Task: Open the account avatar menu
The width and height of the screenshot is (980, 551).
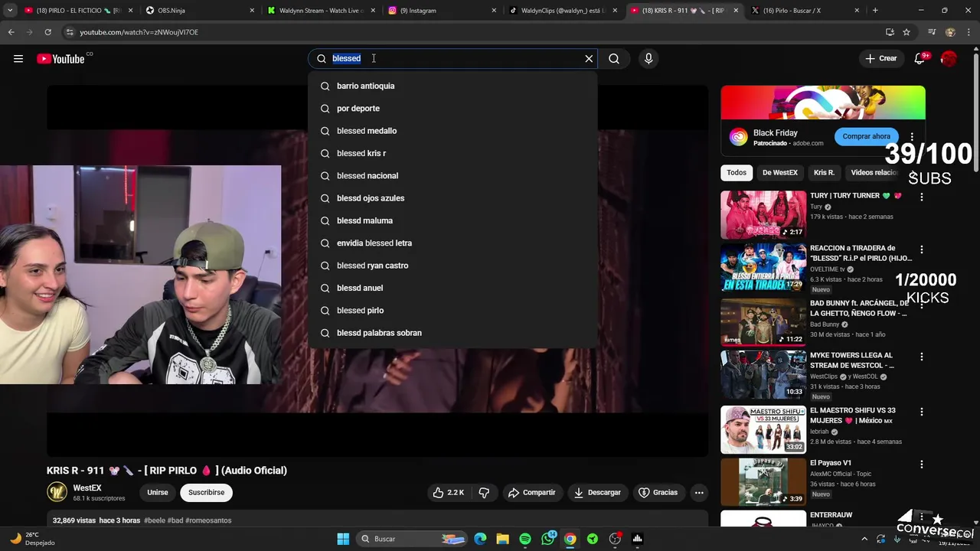Action: [x=949, y=59]
